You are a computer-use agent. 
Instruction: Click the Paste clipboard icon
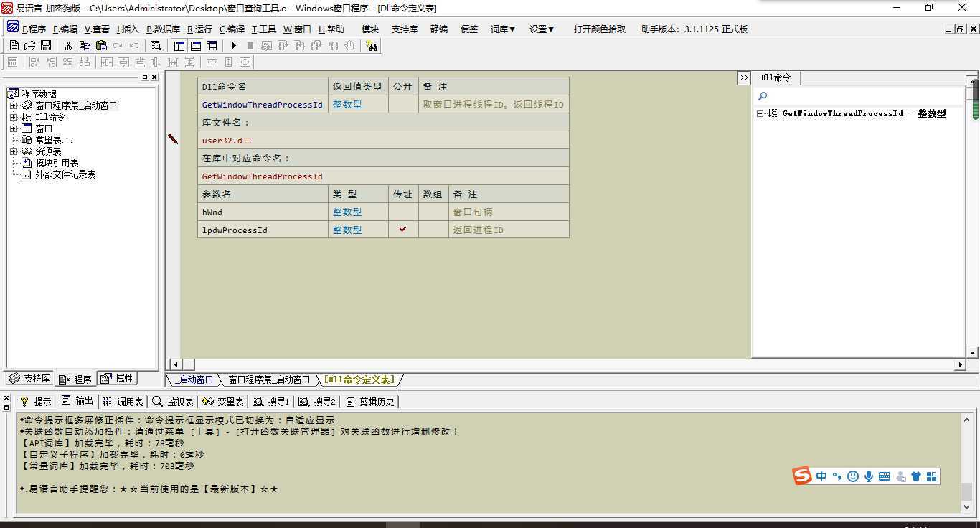(x=101, y=46)
